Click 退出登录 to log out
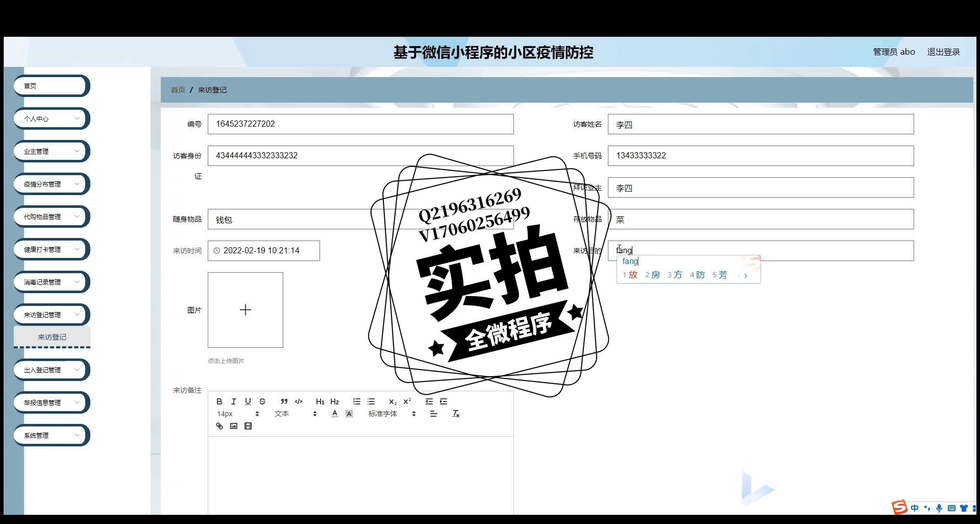This screenshot has height=524, width=980. coord(943,52)
